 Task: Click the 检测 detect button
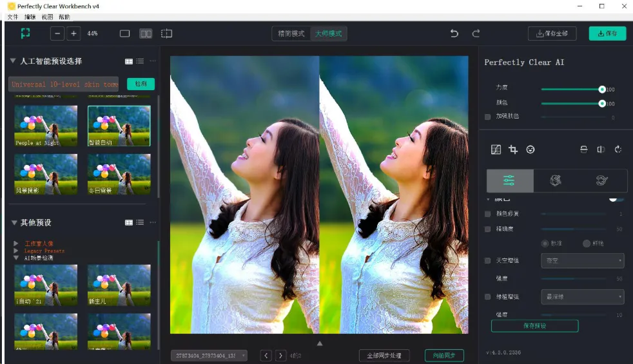(141, 84)
